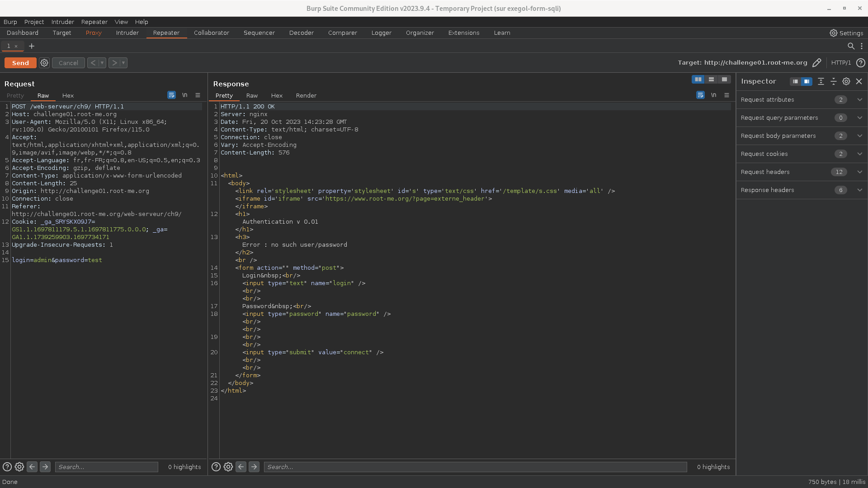Open the Proxy tool tab

pyautogui.click(x=94, y=33)
